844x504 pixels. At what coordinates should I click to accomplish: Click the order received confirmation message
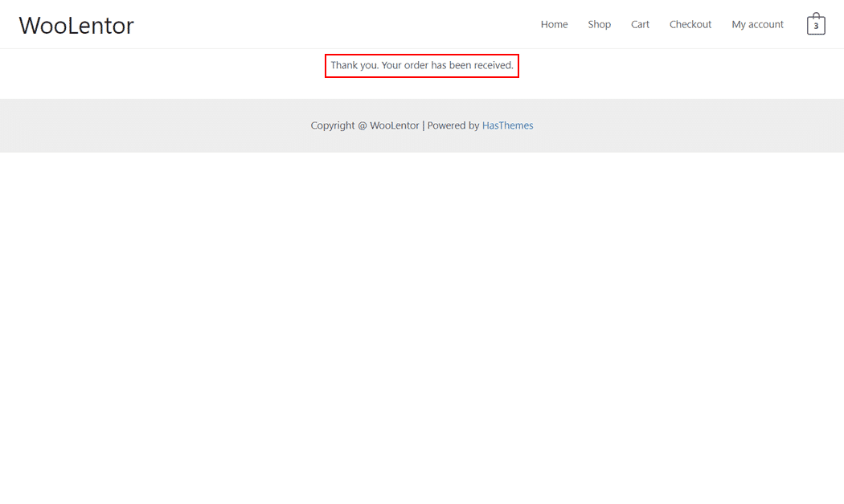(x=422, y=65)
